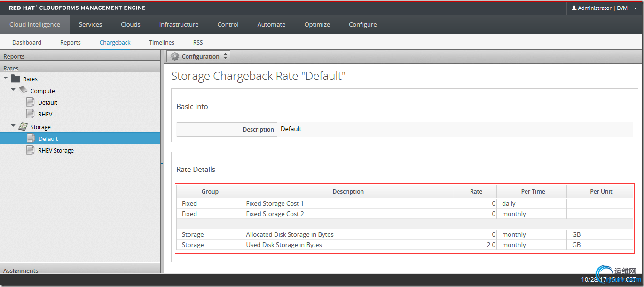Select RHEV Storage rate
This screenshot has height=287, width=644.
(x=56, y=150)
